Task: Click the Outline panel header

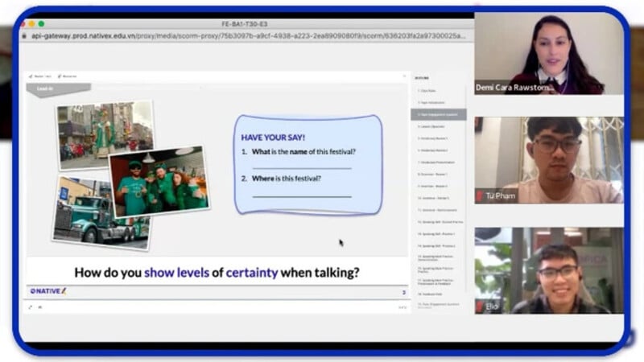Action: pyautogui.click(x=423, y=78)
